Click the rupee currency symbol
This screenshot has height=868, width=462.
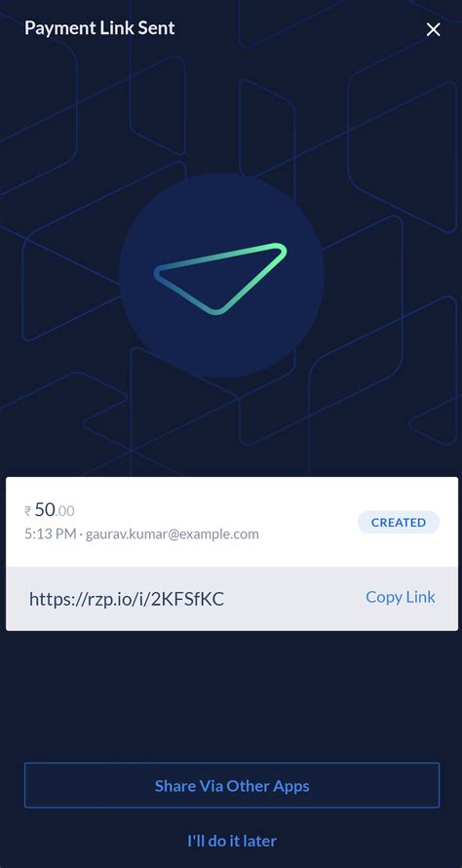point(27,511)
